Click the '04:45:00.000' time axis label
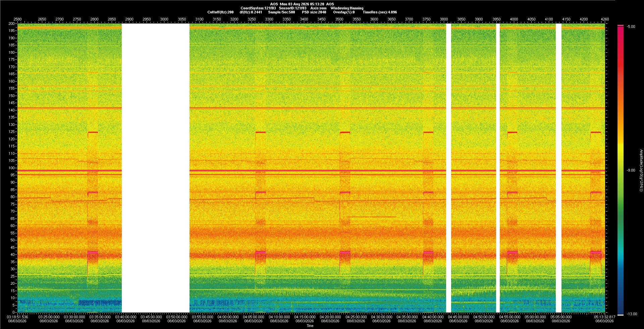The width and height of the screenshot is (644, 329). [458, 317]
